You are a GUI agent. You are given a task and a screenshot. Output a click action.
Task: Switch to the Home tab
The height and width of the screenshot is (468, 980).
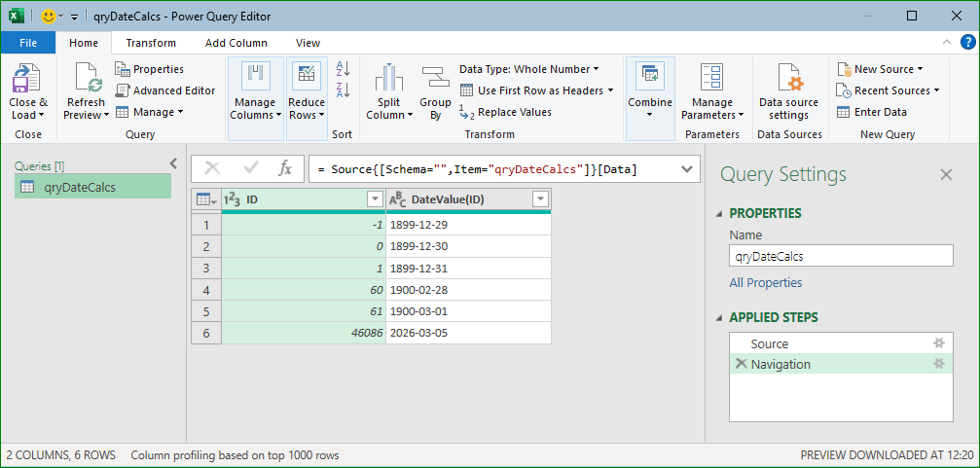[x=84, y=43]
